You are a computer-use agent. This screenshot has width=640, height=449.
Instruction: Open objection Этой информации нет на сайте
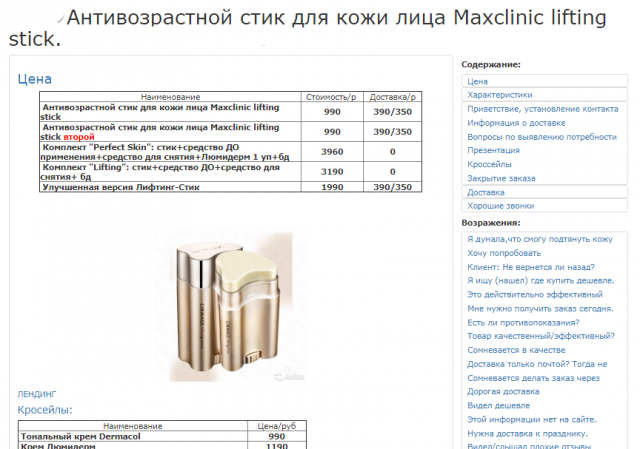pyautogui.click(x=531, y=419)
